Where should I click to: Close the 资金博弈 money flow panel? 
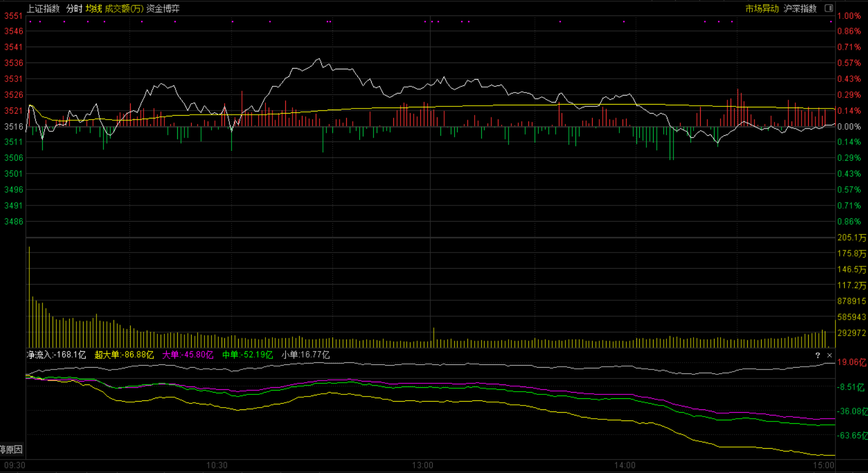click(829, 355)
